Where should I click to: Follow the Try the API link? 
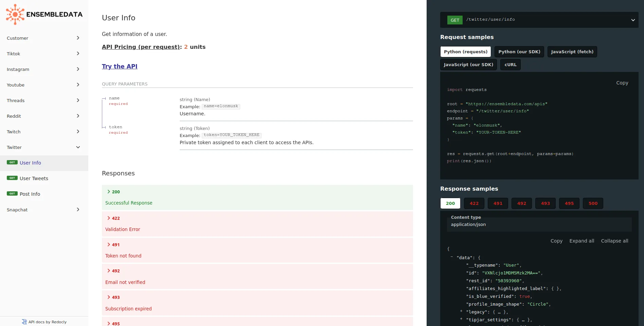coord(120,66)
